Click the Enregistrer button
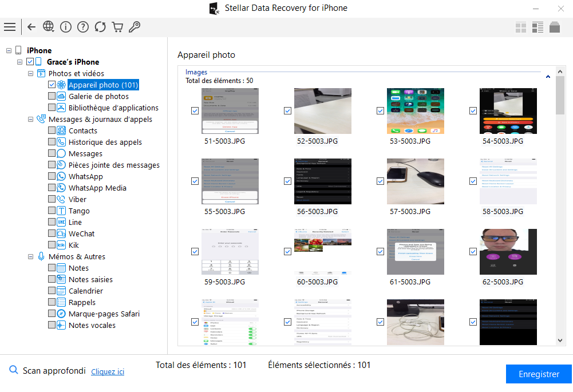Viewport: 573px width, 392px height. (x=539, y=374)
